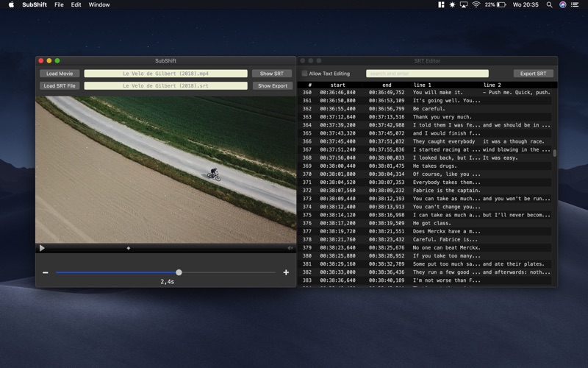This screenshot has height=368, width=588.
Task: Open the Apple menu
Action: tap(11, 4)
